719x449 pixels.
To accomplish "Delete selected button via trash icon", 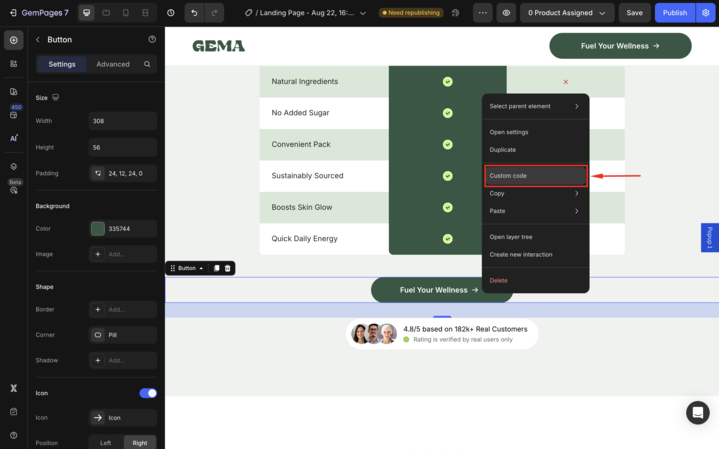I will click(228, 268).
